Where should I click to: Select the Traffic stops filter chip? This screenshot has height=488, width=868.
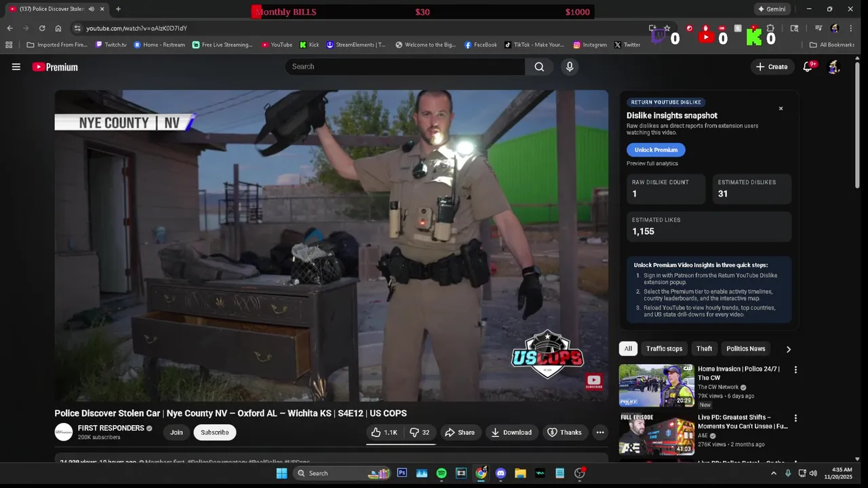click(x=664, y=349)
